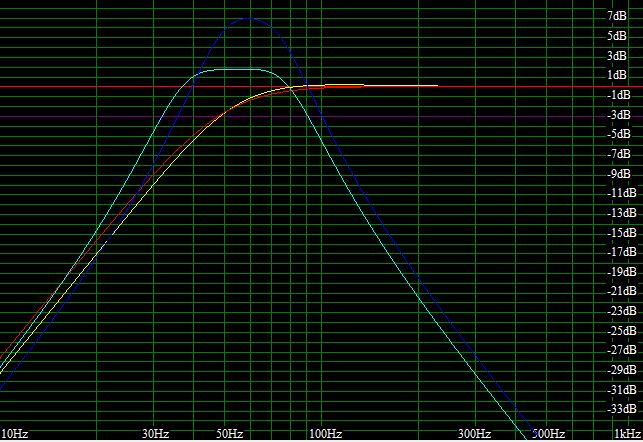Click the -31dB axis label
643x442 pixels.
click(622, 390)
